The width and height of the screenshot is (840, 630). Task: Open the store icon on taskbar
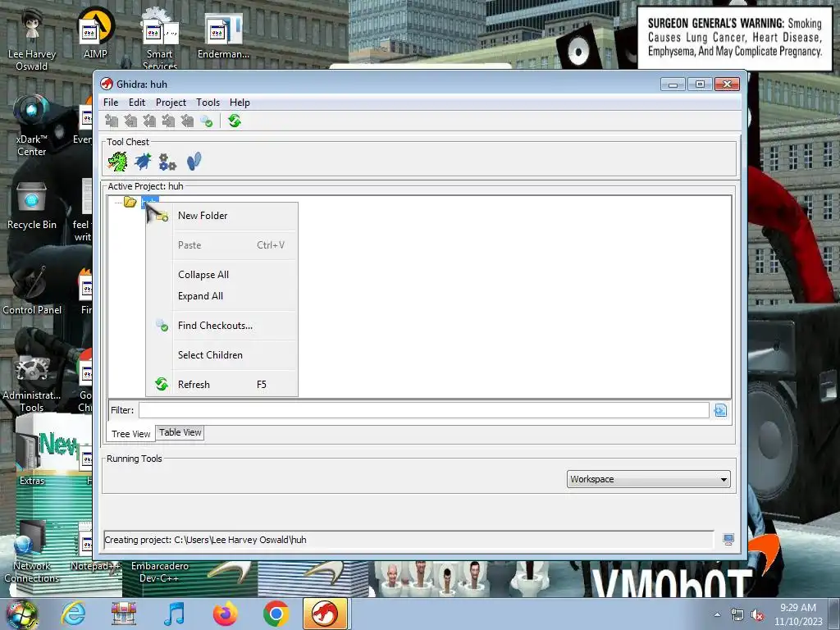tap(124, 614)
